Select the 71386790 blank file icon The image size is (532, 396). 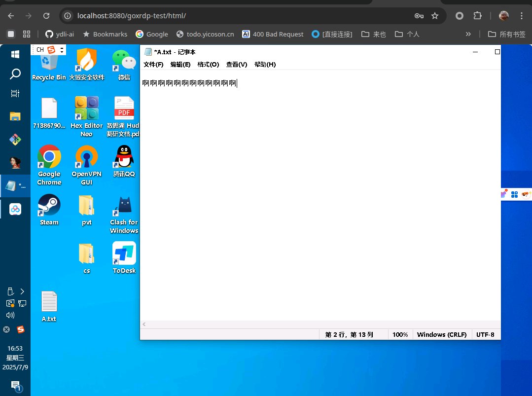49,113
